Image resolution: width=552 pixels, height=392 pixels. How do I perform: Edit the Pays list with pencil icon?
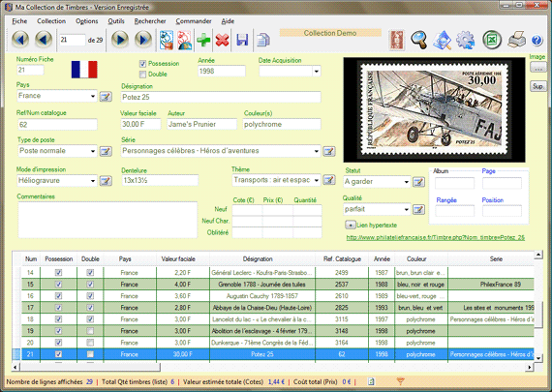[x=106, y=96]
